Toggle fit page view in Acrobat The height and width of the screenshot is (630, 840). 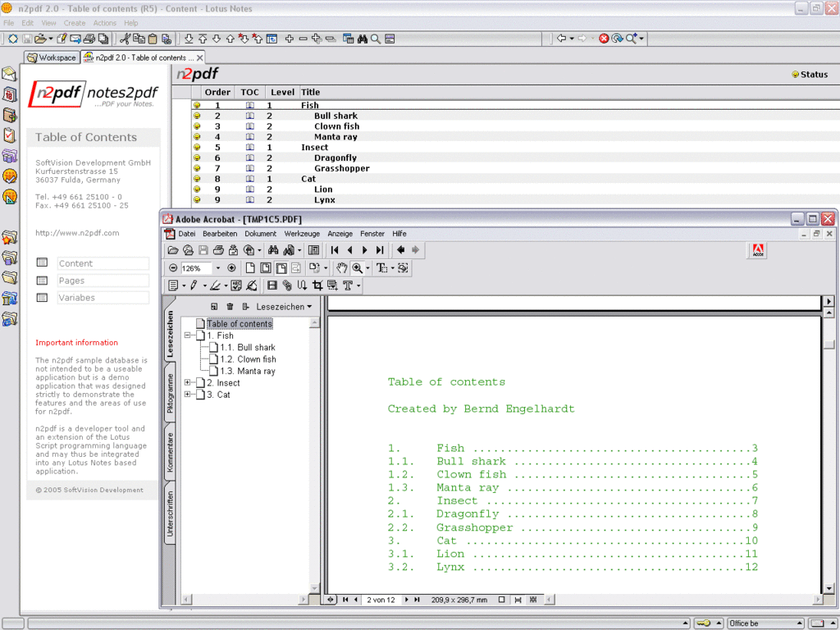click(265, 268)
